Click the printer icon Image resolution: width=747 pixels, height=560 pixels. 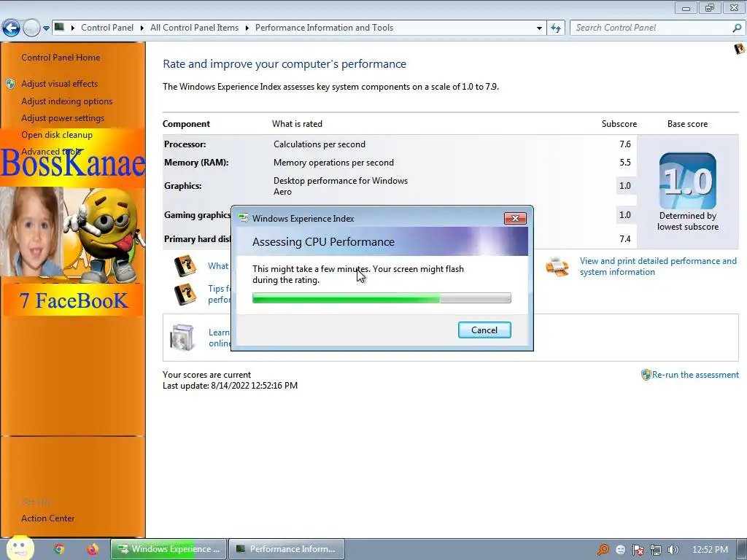click(x=557, y=266)
